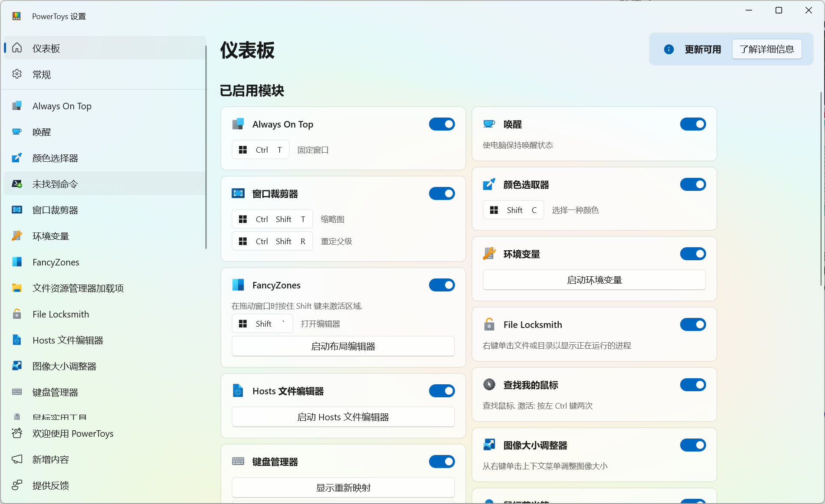Click the 唤醒 coffee cup sidebar icon
The width and height of the screenshot is (825, 504).
[x=17, y=132]
